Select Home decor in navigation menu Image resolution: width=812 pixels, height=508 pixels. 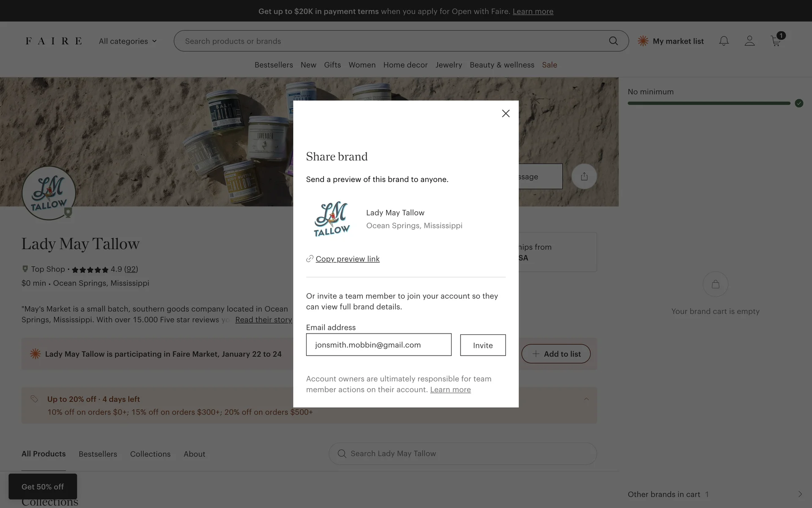point(405,65)
